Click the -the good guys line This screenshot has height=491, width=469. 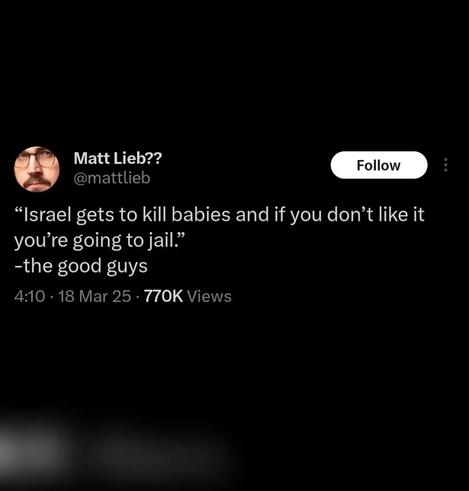[x=81, y=266]
